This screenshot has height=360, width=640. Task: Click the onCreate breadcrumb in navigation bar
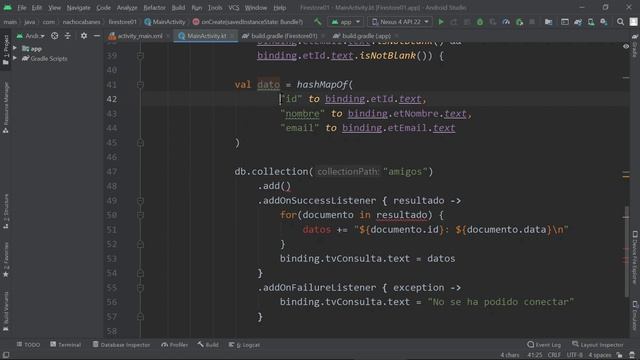click(248, 22)
